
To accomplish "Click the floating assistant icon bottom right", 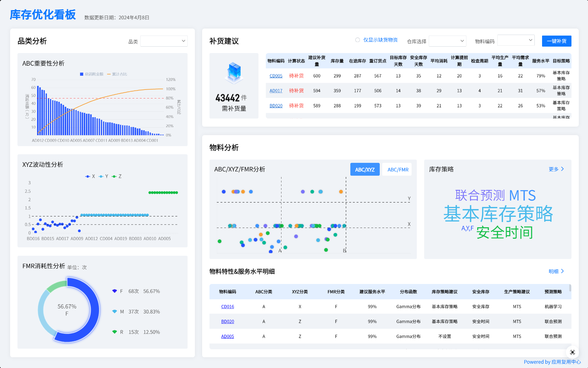I will pyautogui.click(x=572, y=352).
